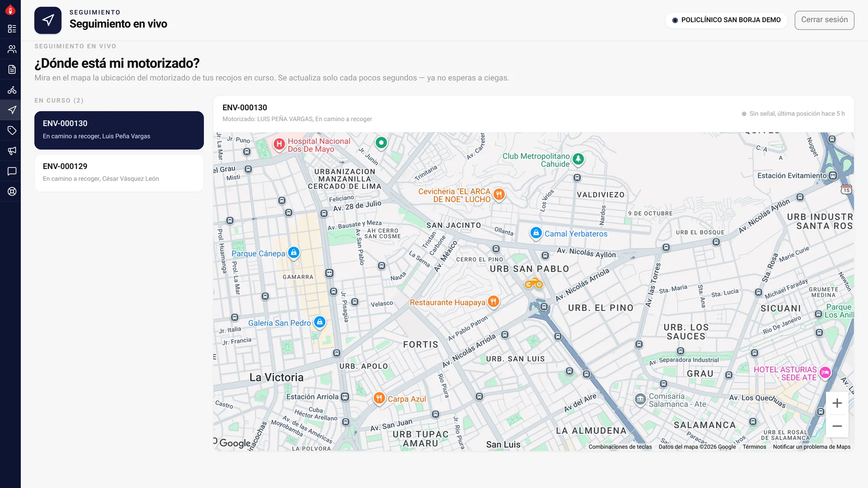Open the document icon in the sidebar

coord(12,70)
